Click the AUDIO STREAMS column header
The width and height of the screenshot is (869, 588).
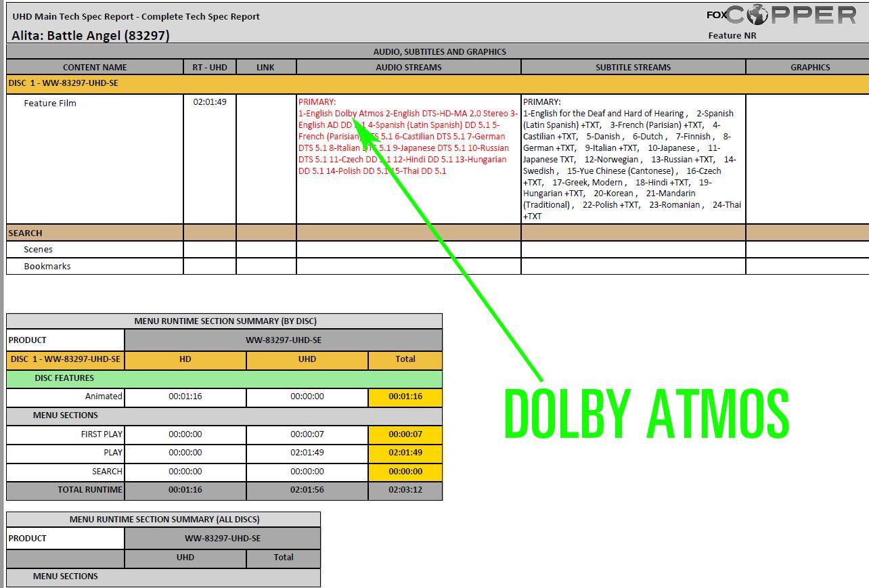(409, 67)
